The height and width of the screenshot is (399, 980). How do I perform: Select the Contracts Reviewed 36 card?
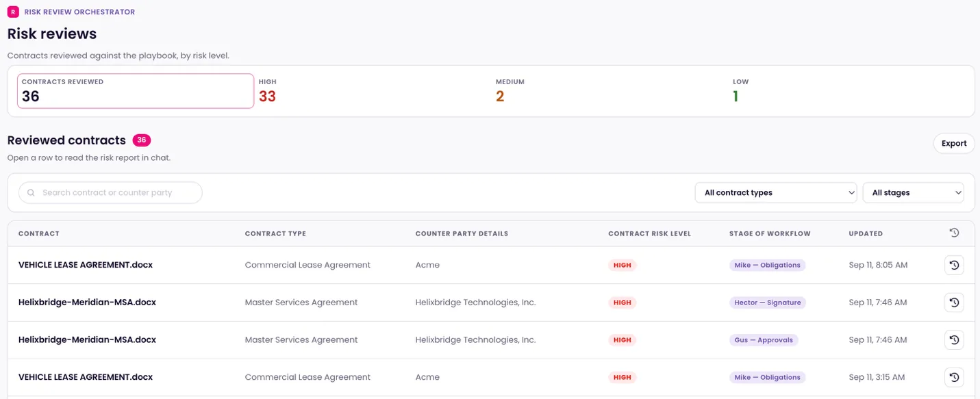136,91
